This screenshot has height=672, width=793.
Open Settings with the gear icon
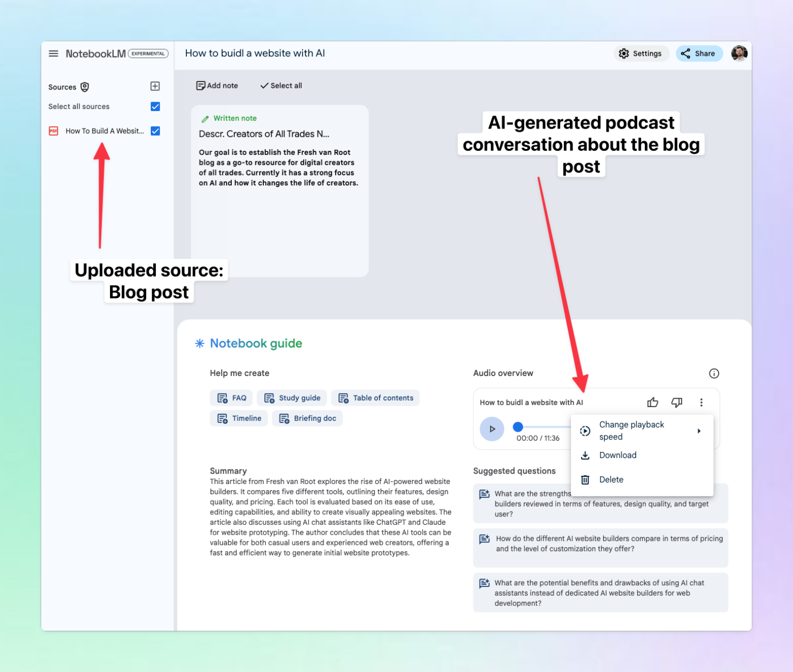point(641,53)
